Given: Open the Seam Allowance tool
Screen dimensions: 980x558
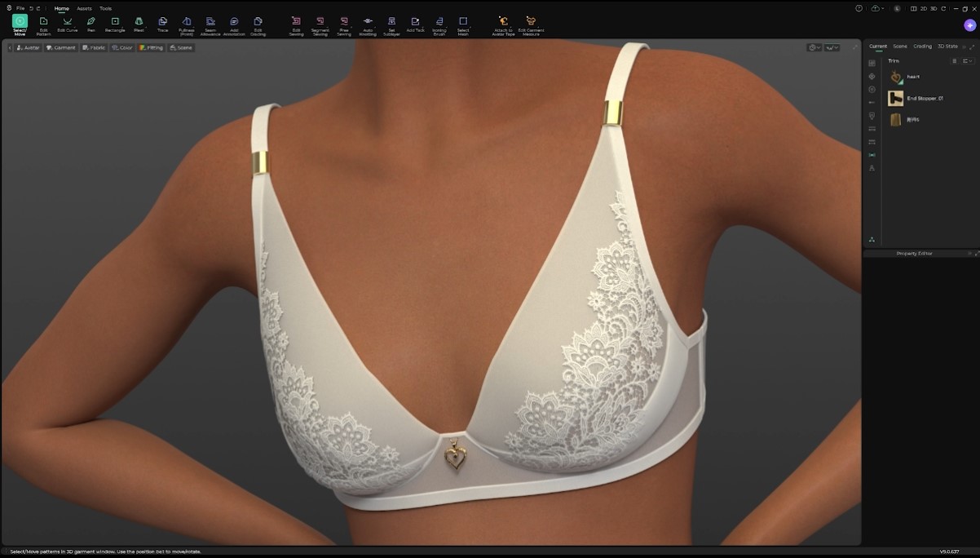Looking at the screenshot, I should coord(210,22).
